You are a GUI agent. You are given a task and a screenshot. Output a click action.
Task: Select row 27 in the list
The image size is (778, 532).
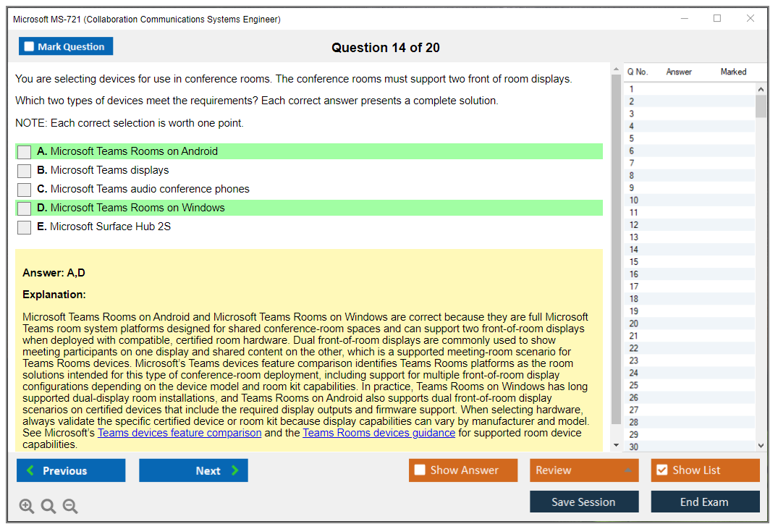[690, 410]
